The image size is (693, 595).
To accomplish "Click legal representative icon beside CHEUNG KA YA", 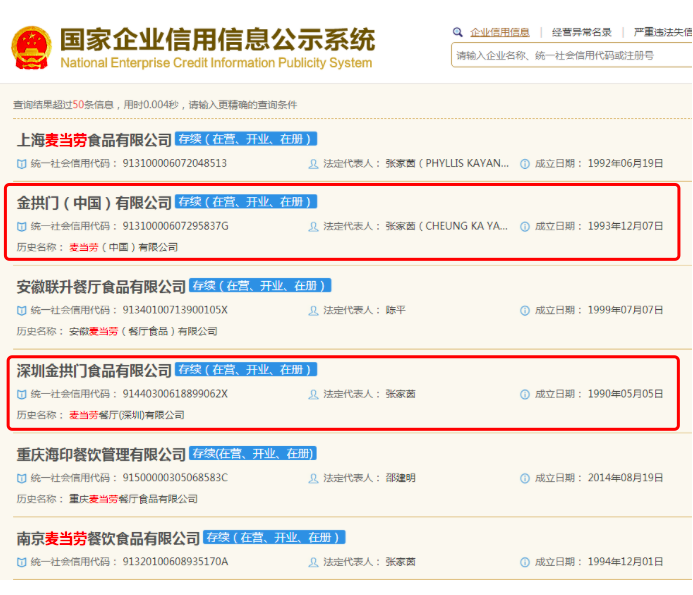I will (x=313, y=227).
